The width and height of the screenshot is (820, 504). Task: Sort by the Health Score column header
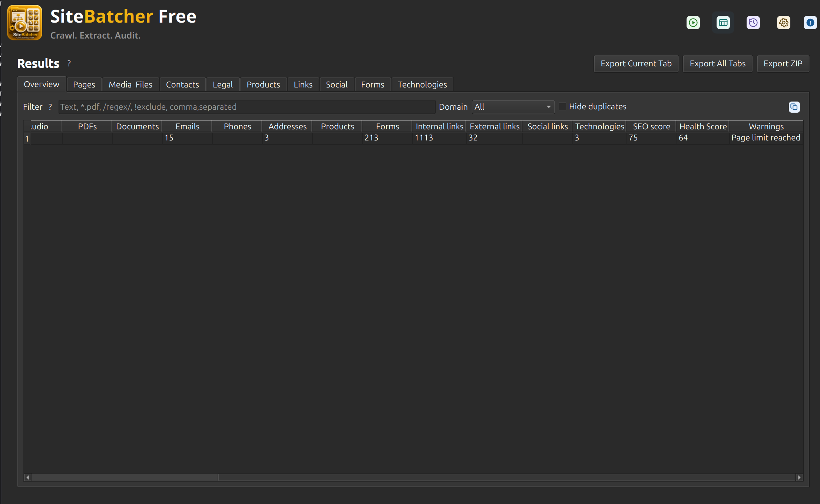703,126
